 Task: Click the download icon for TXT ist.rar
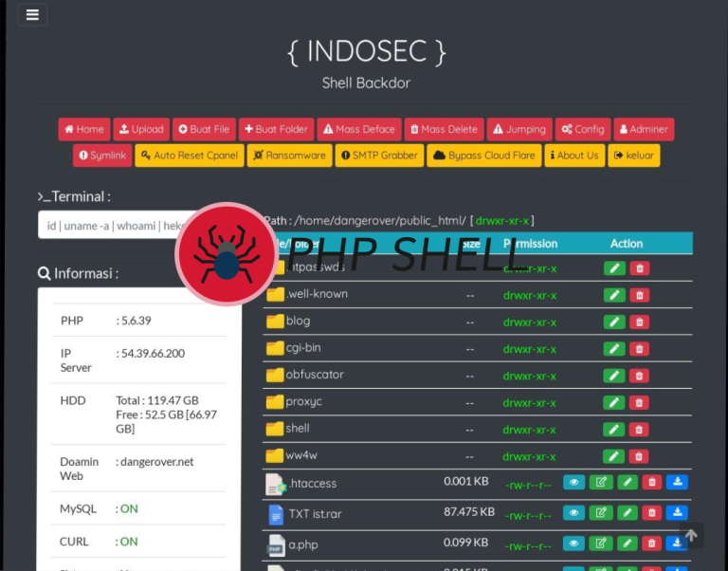click(677, 513)
